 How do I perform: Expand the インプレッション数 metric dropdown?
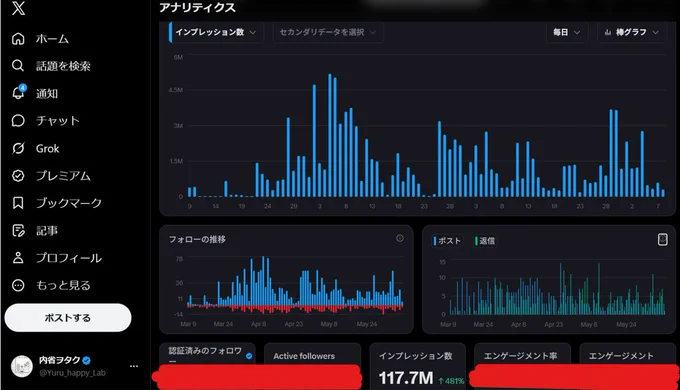(216, 33)
